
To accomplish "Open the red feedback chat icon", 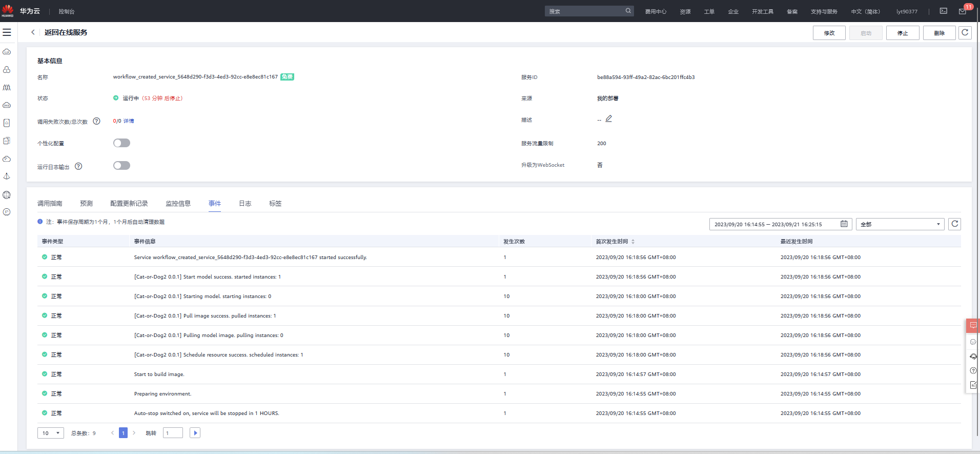I will tap(973, 325).
